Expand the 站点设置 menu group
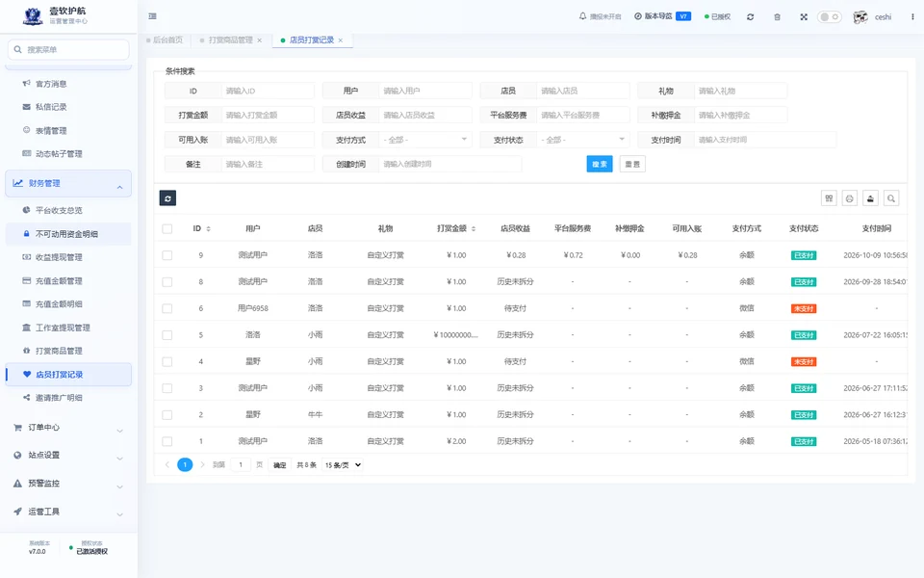 (x=67, y=456)
